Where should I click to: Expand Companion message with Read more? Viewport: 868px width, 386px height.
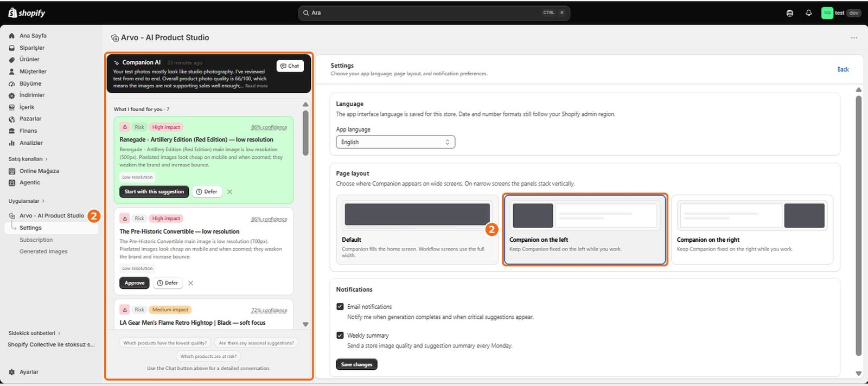pos(256,86)
